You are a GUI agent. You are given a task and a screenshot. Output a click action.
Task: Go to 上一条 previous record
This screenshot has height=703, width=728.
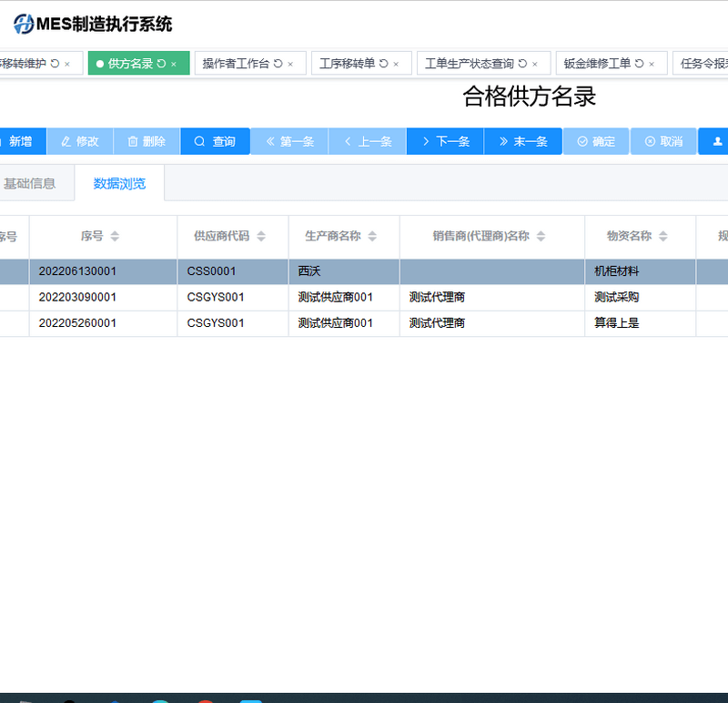click(x=368, y=141)
